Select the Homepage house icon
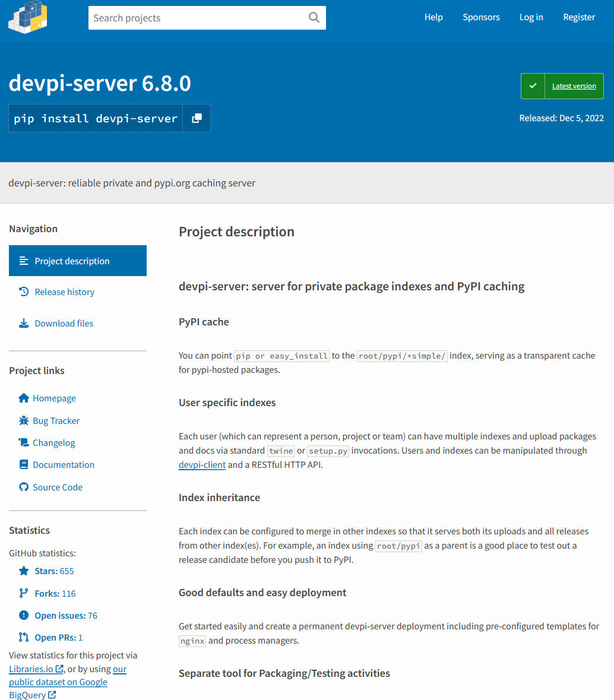The height and width of the screenshot is (700, 614). pos(23,398)
